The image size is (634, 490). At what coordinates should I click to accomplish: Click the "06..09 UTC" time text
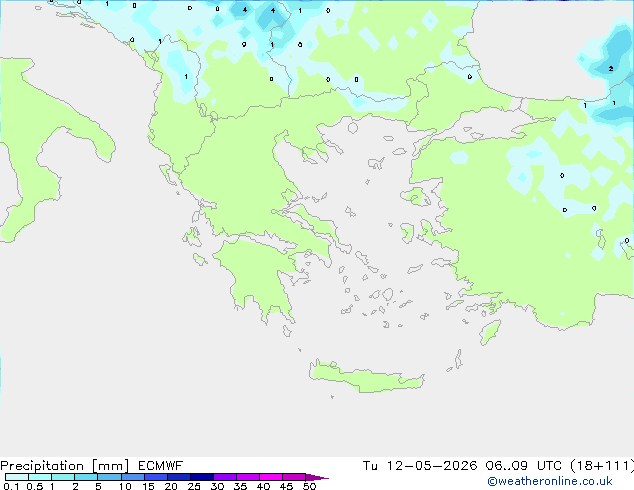[x=524, y=466]
